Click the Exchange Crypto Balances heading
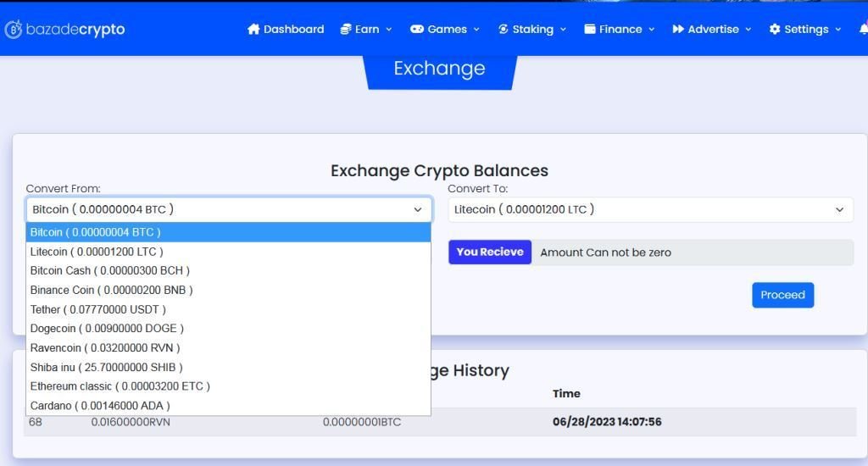 (440, 170)
